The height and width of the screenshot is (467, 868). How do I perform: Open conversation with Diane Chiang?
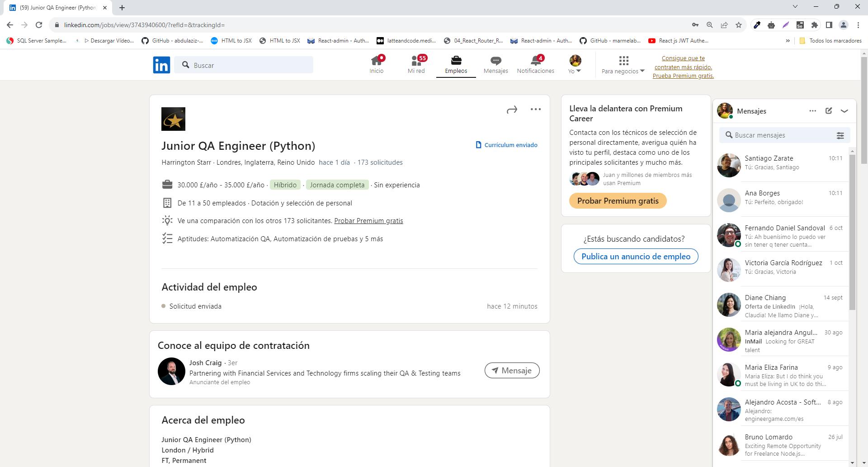[781, 304]
